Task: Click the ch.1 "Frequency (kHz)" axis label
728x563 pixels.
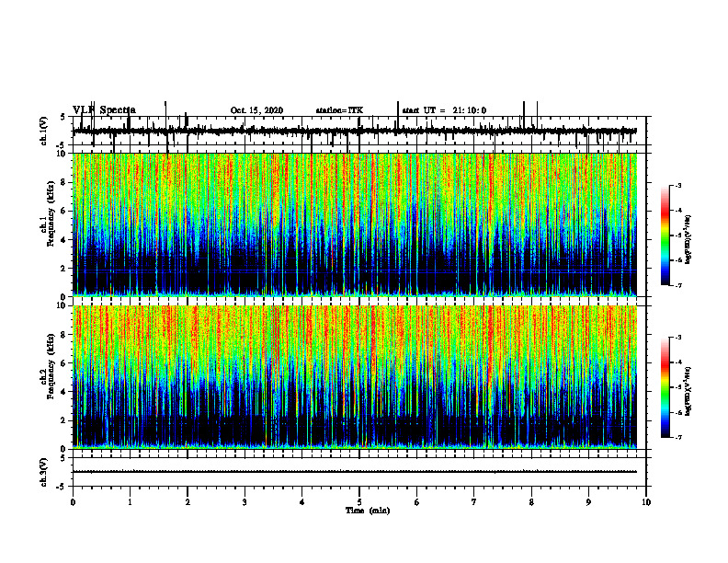Action: coord(51,213)
